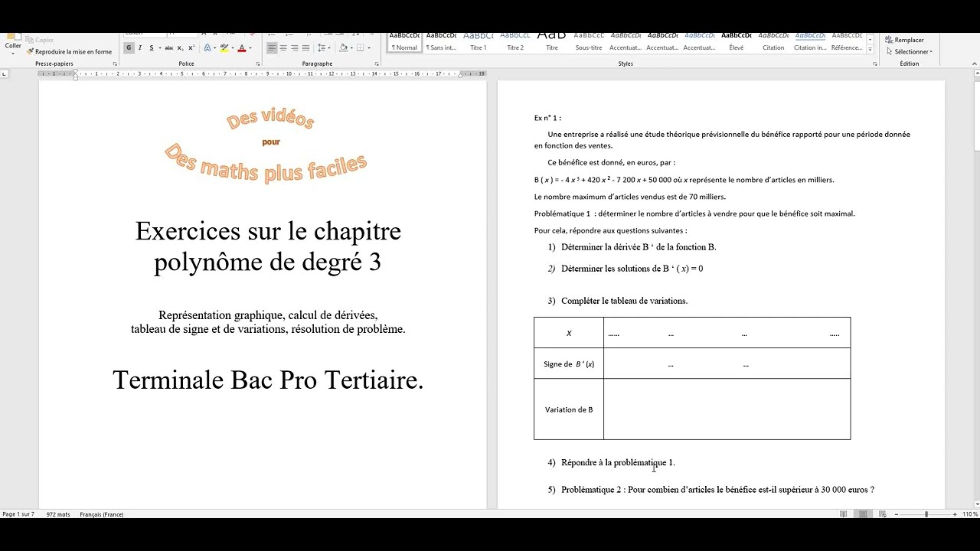The image size is (980, 551).
Task: Click the Terminale Bac Pro Tertiaire heading
Action: (x=268, y=380)
